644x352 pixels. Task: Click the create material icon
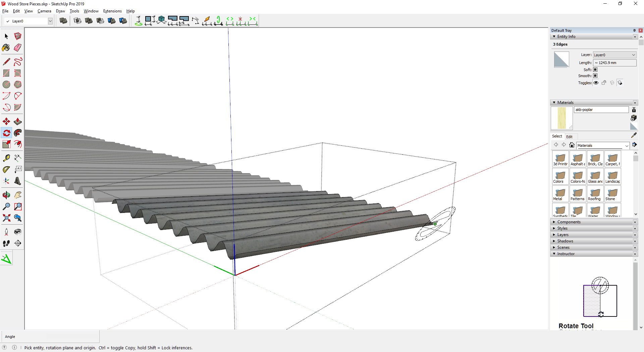[634, 118]
